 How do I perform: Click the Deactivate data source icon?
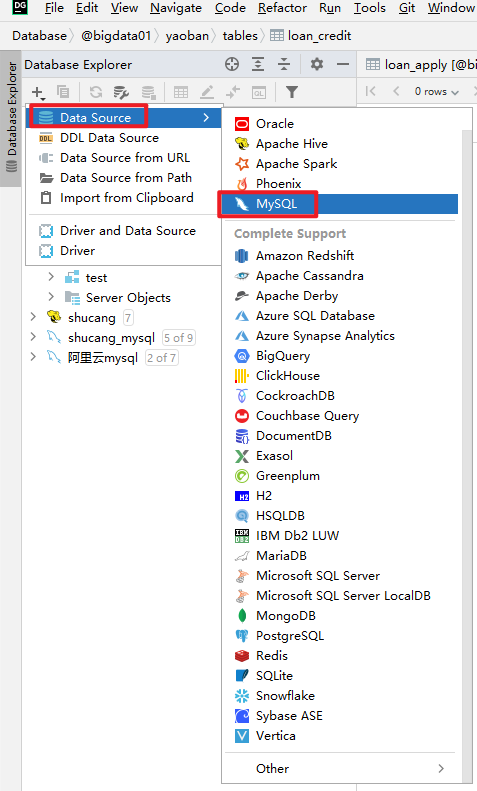click(x=148, y=92)
